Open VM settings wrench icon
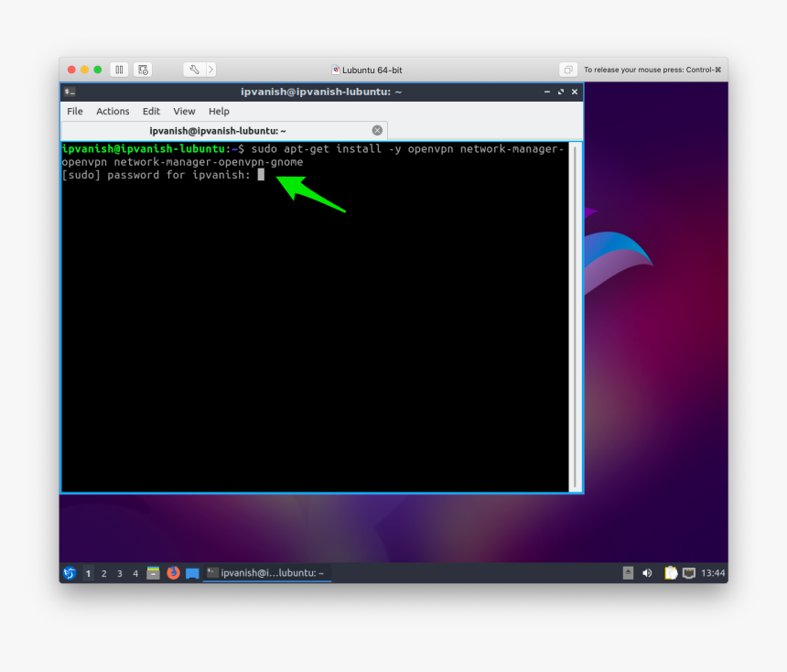Image resolution: width=787 pixels, height=672 pixels. 194,70
